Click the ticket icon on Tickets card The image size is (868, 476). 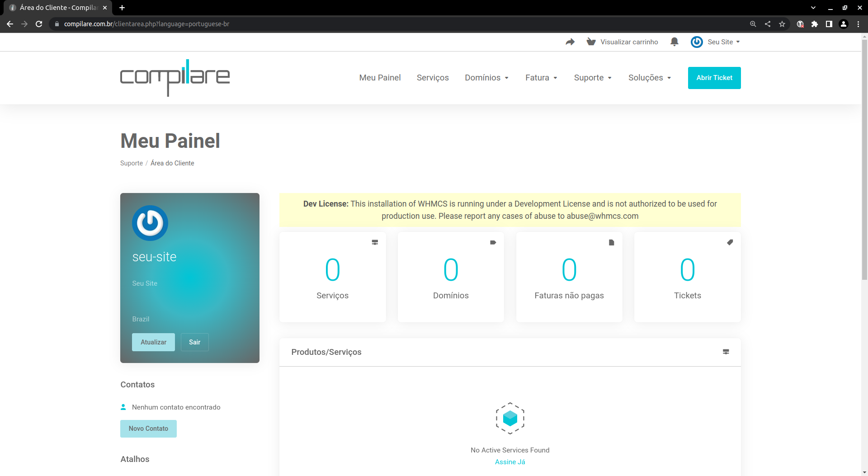730,242
